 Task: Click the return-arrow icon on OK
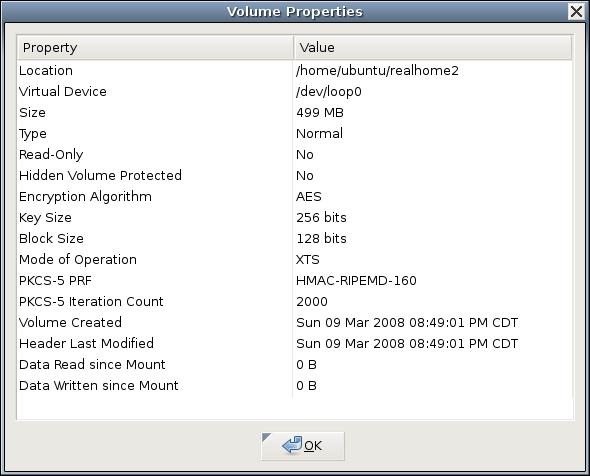[292, 445]
